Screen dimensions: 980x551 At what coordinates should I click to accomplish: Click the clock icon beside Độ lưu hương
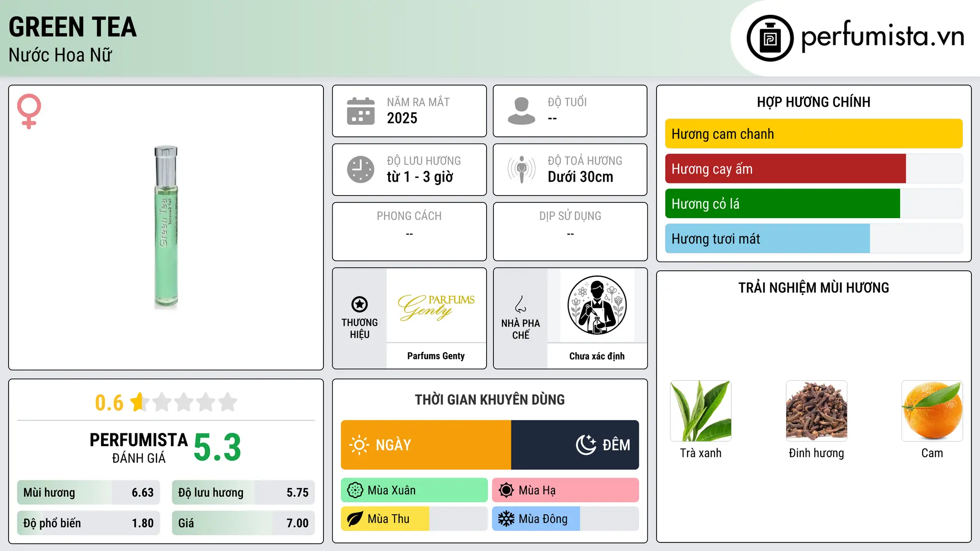pyautogui.click(x=360, y=169)
